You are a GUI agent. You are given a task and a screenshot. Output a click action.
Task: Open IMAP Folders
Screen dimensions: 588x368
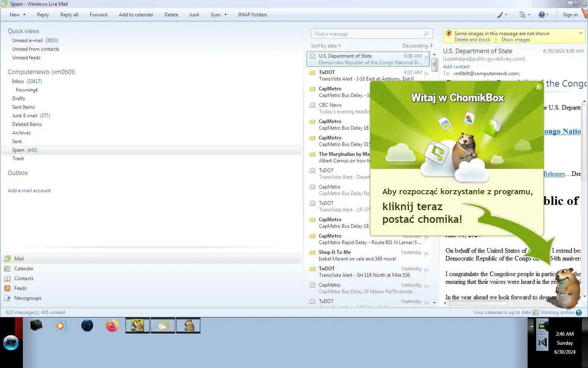(x=252, y=15)
